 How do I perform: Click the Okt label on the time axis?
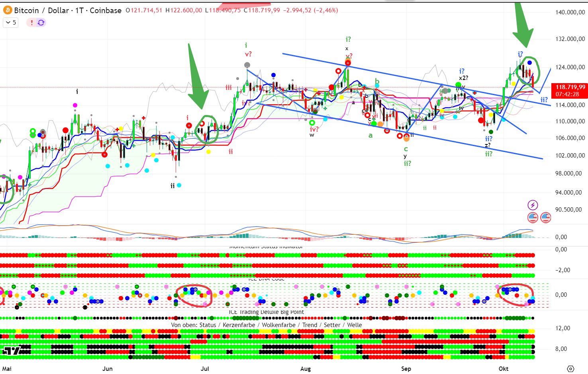(504, 368)
